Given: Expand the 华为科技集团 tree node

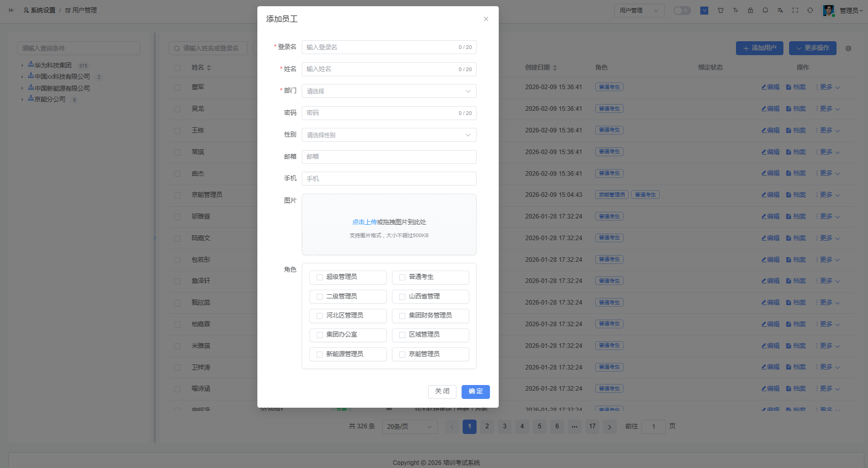Looking at the screenshot, I should pos(22,65).
